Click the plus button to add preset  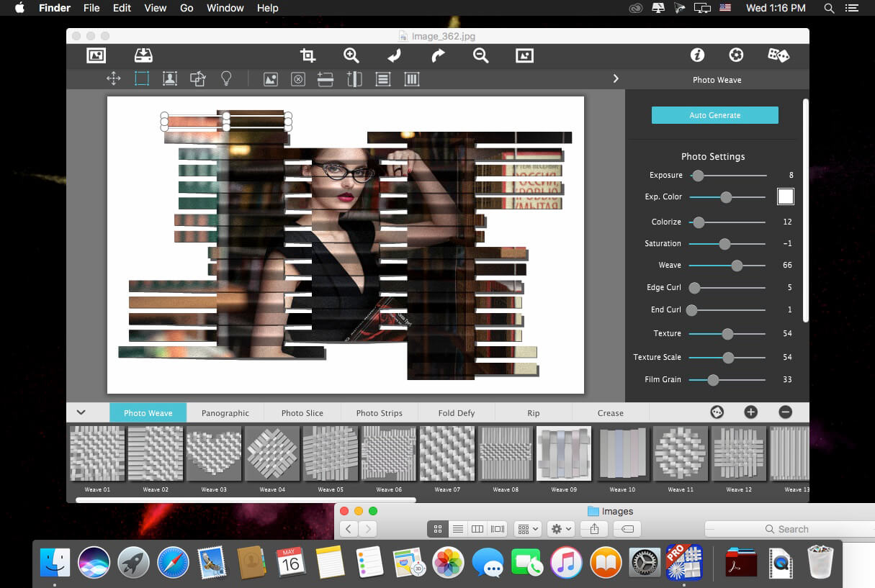[x=750, y=412]
